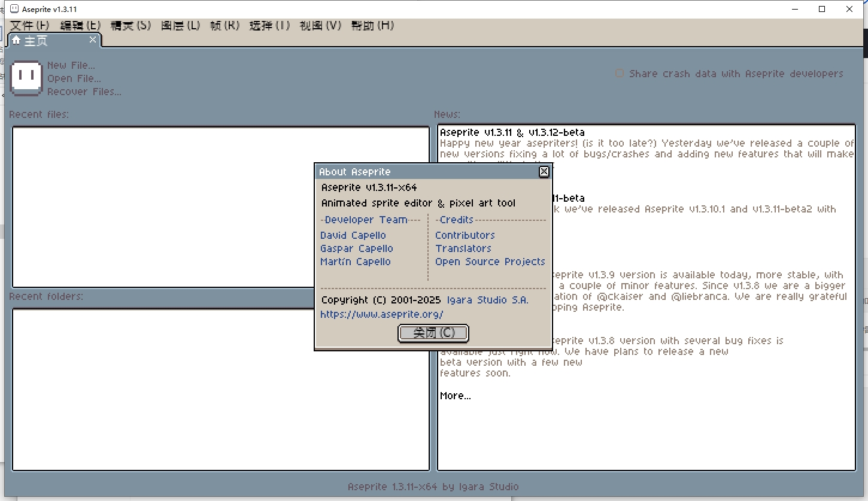
Task: Open the Open Source Projects link
Action: point(490,262)
